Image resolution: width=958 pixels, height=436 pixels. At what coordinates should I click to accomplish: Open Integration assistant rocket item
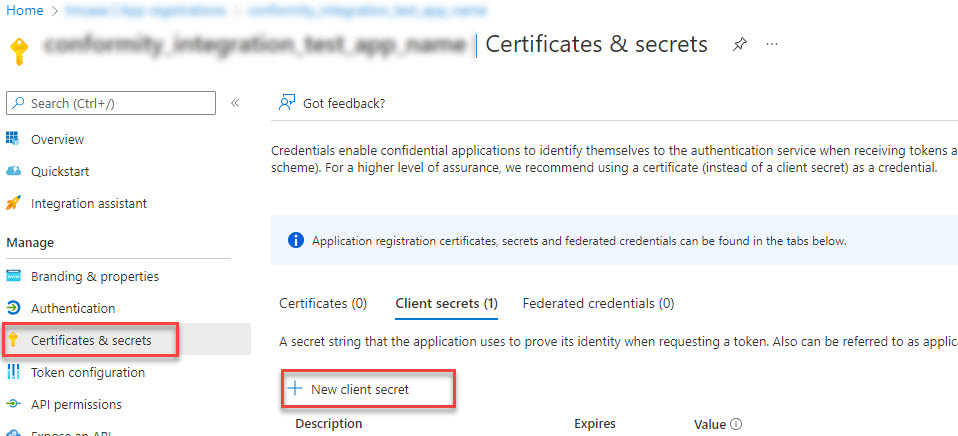point(88,203)
